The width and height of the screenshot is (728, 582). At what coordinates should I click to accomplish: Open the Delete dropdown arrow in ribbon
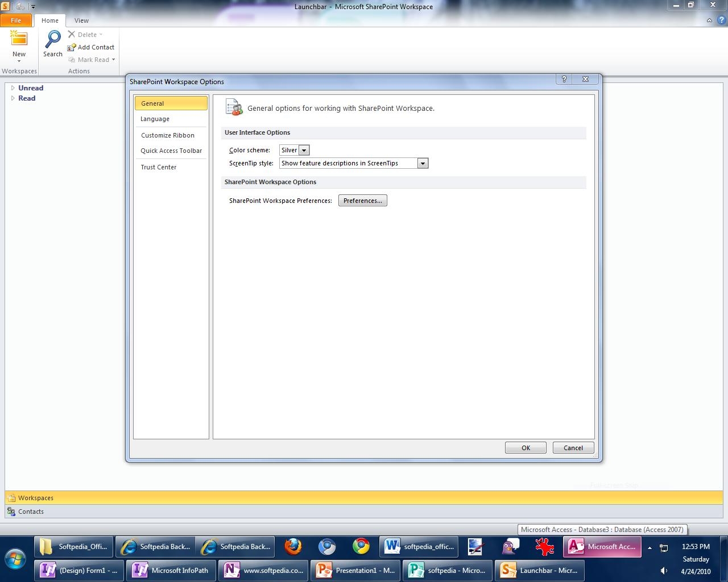(x=101, y=35)
